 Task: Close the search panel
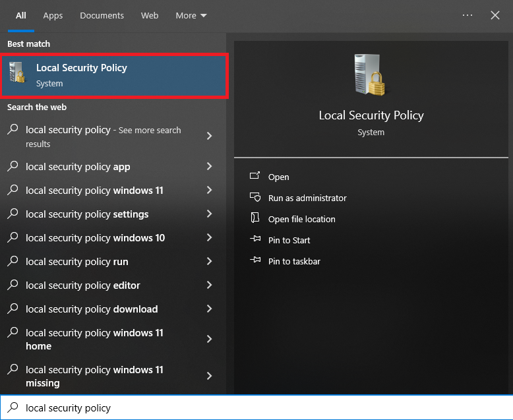495,15
